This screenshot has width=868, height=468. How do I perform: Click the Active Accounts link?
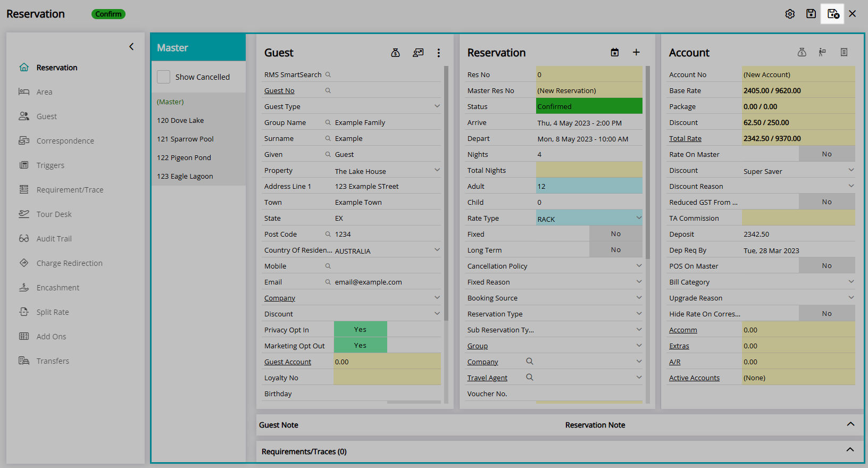point(694,378)
